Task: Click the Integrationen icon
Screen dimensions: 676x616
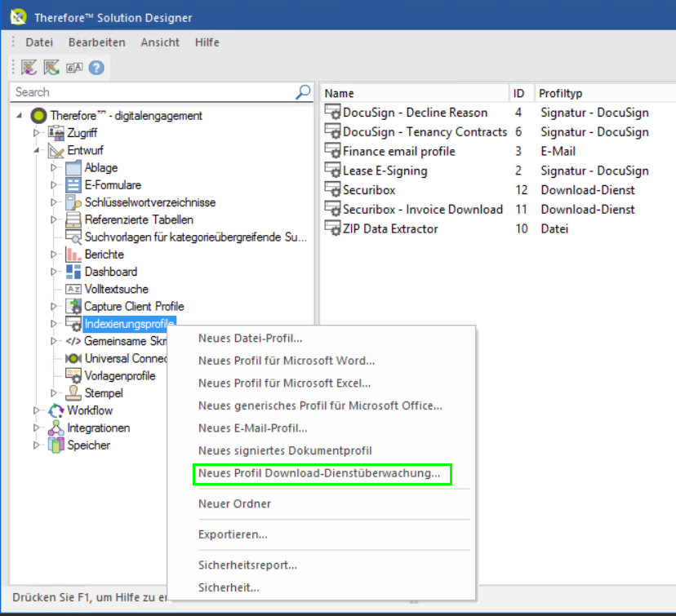Action: tap(56, 428)
